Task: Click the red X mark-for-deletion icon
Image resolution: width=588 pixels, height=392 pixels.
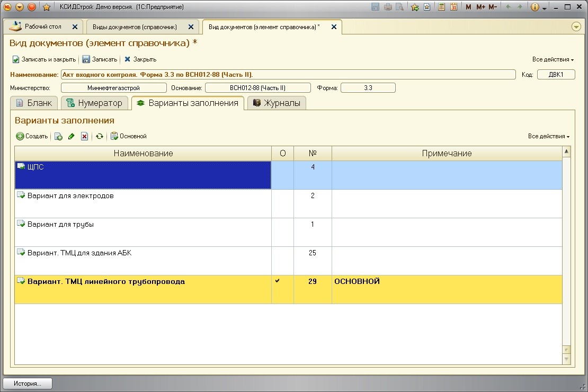Action: pos(84,137)
